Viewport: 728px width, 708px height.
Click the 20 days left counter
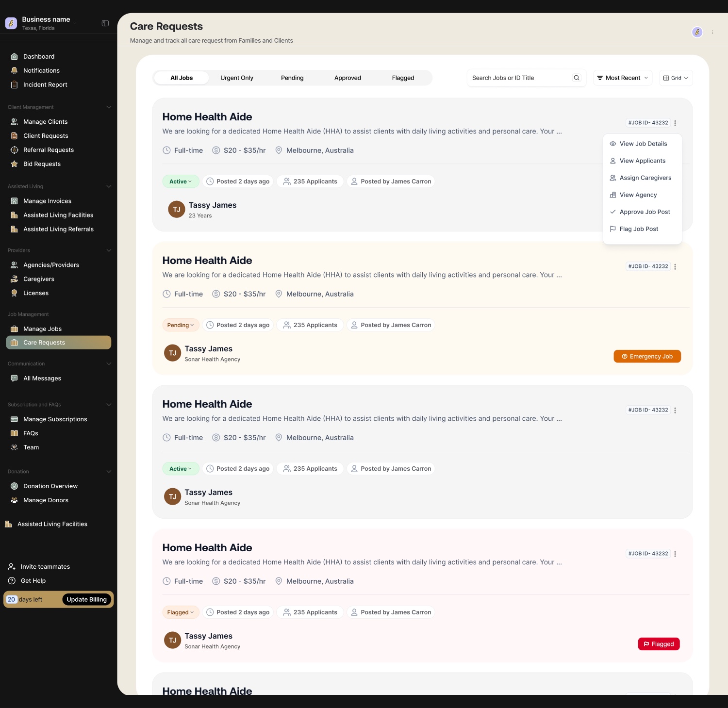tap(24, 599)
